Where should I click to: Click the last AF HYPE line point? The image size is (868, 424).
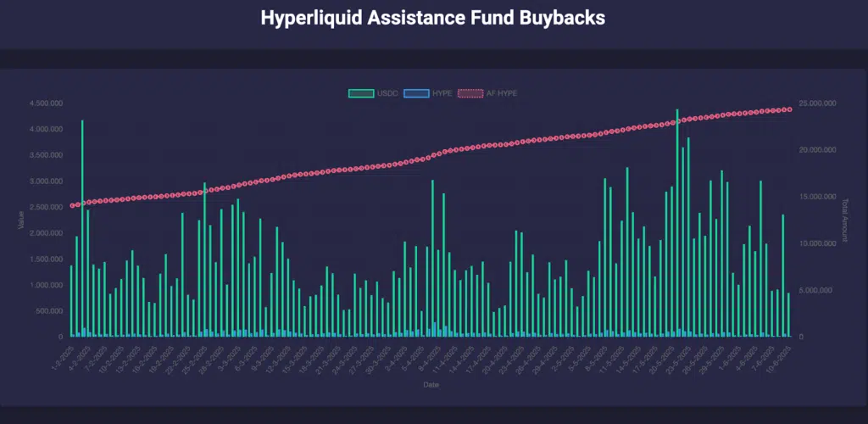pos(789,109)
